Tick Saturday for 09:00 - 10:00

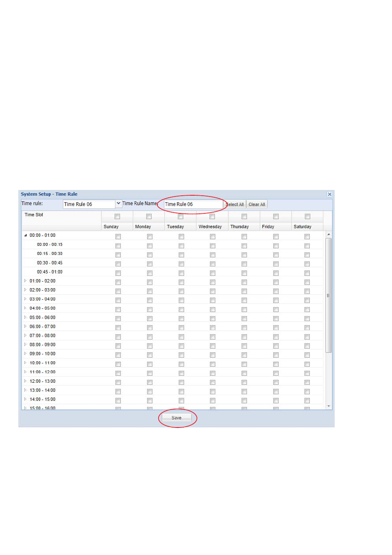click(307, 355)
